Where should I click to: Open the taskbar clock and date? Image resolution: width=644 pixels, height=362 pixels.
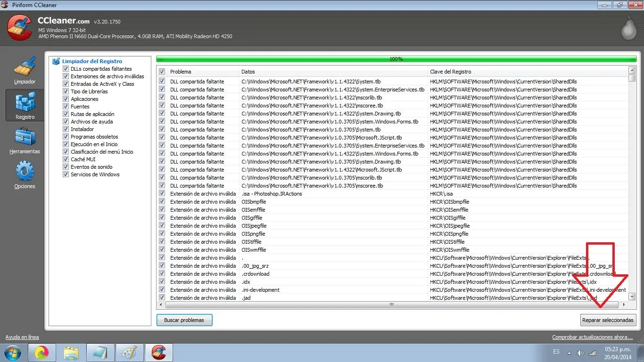point(617,353)
